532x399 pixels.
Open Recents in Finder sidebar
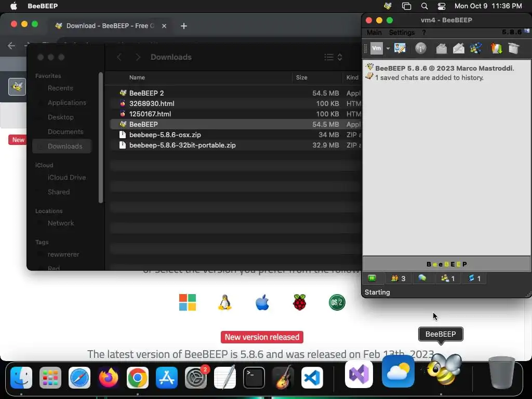[60, 88]
